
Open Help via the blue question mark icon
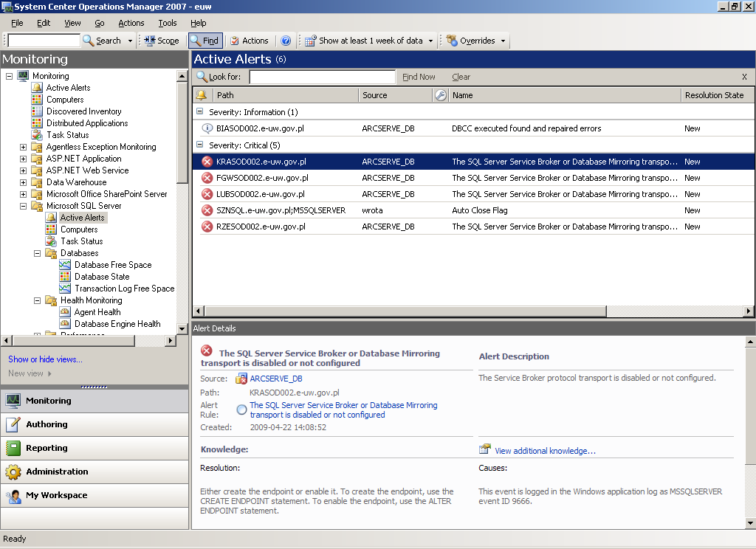tap(286, 41)
